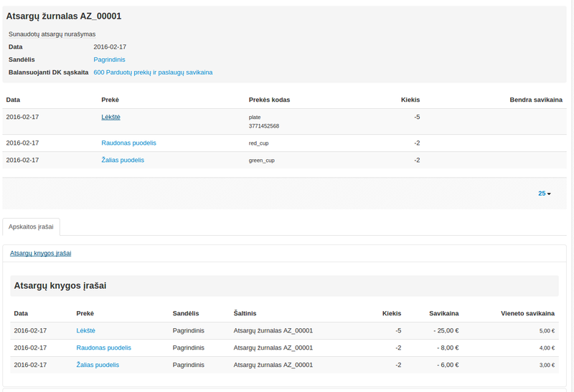Viewport: 574px width, 392px height.
Task: Expand the 25 rows-per-page dropdown
Action: tap(544, 193)
